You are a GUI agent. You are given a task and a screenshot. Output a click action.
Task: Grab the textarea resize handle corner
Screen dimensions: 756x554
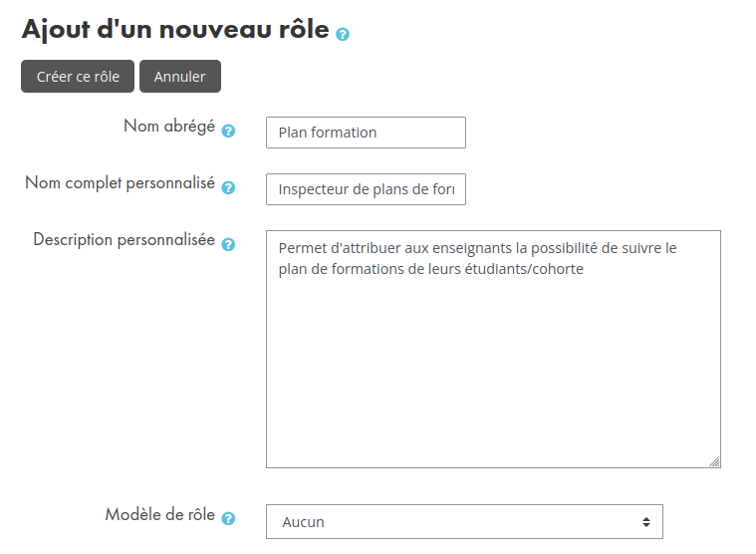[x=714, y=462]
